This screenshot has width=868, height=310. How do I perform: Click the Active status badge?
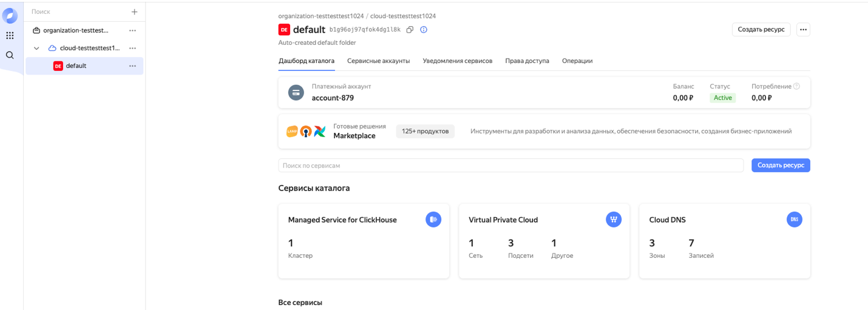point(722,98)
